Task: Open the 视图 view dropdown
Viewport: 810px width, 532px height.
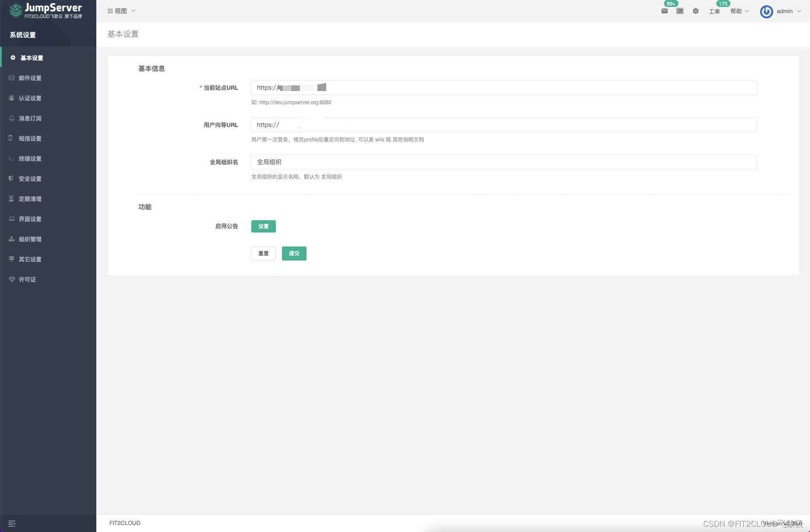Action: coord(121,11)
